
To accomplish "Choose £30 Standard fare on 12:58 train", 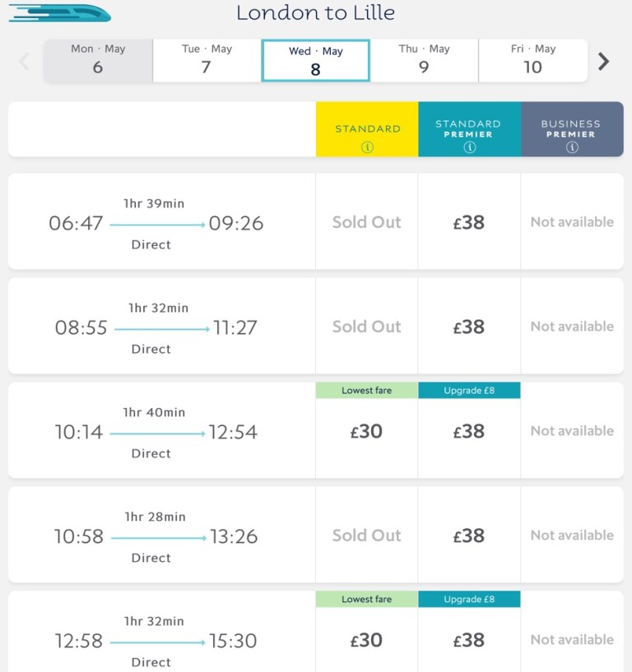I will point(367,640).
